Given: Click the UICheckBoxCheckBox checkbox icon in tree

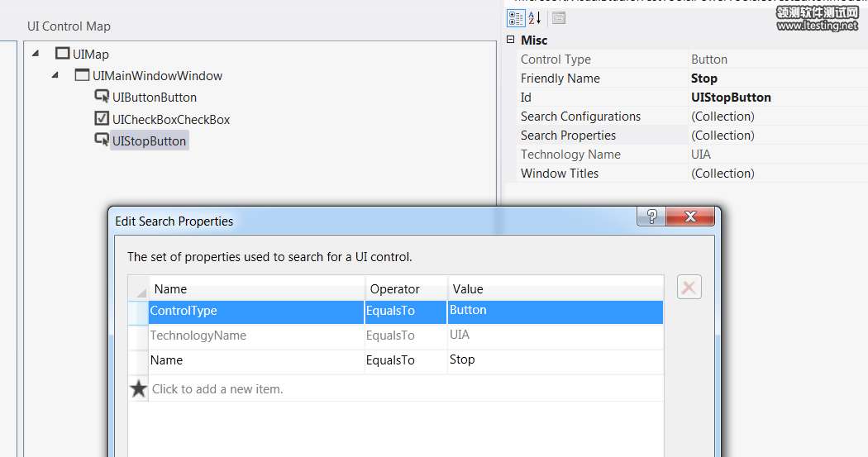Looking at the screenshot, I should coord(102,119).
